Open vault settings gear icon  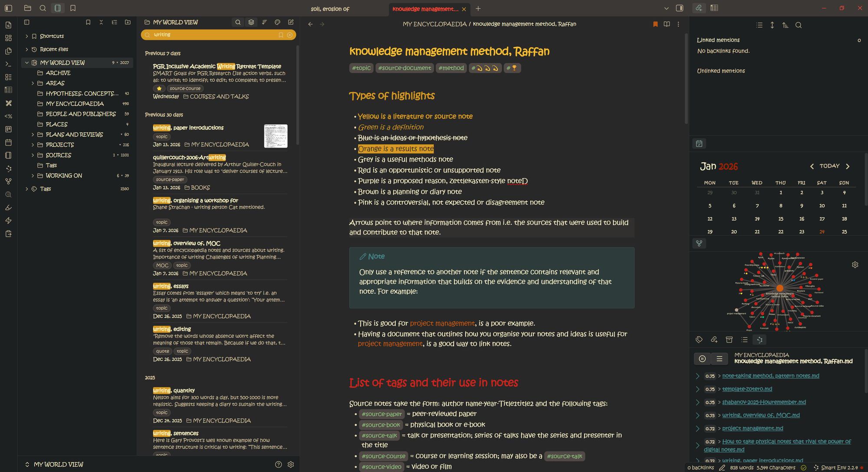coord(291,465)
